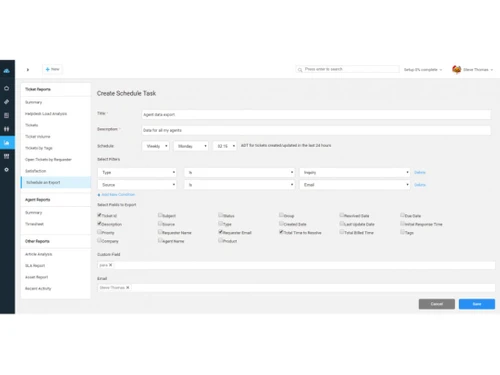Open Open Tickets by Requester report
The image size is (500, 375).
pos(48,159)
